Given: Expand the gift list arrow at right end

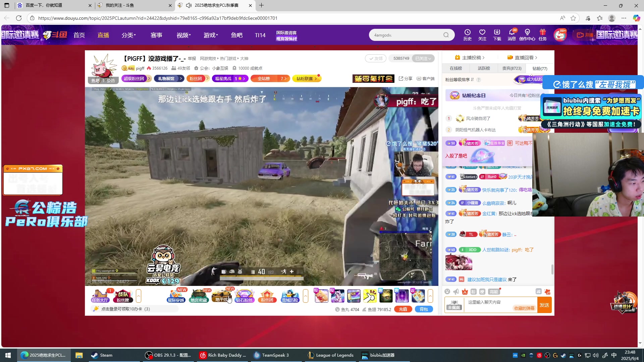Looking at the screenshot, I should [430, 296].
